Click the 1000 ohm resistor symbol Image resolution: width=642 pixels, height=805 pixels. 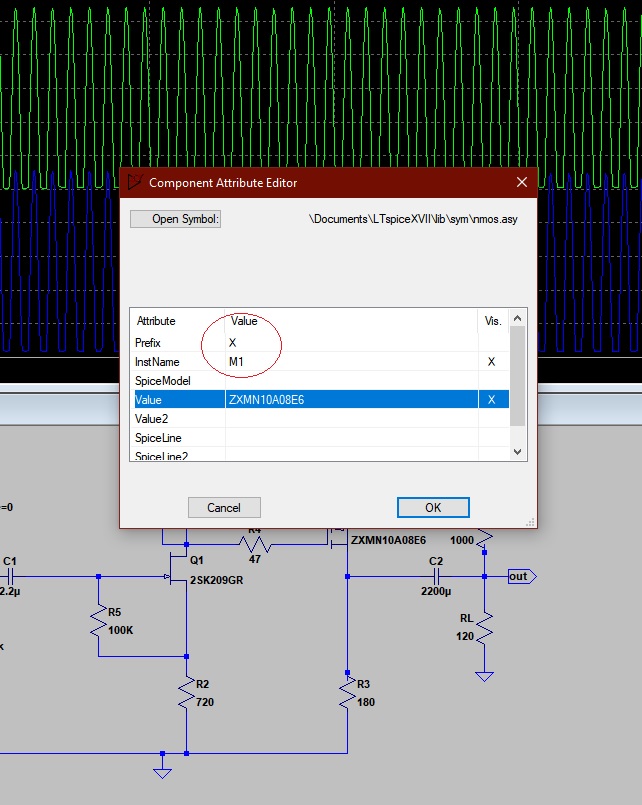[x=484, y=539]
